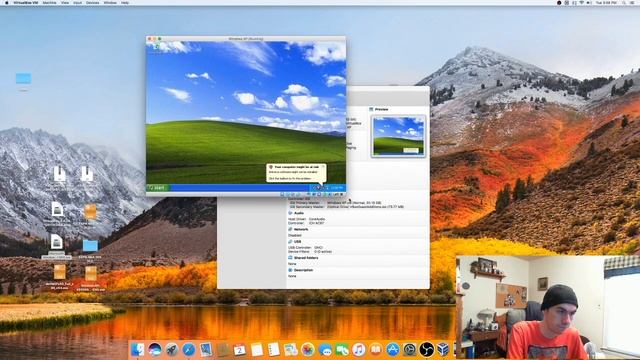Viewport: 640px width, 360px height.
Task: Open the Help menu
Action: coord(125,2)
